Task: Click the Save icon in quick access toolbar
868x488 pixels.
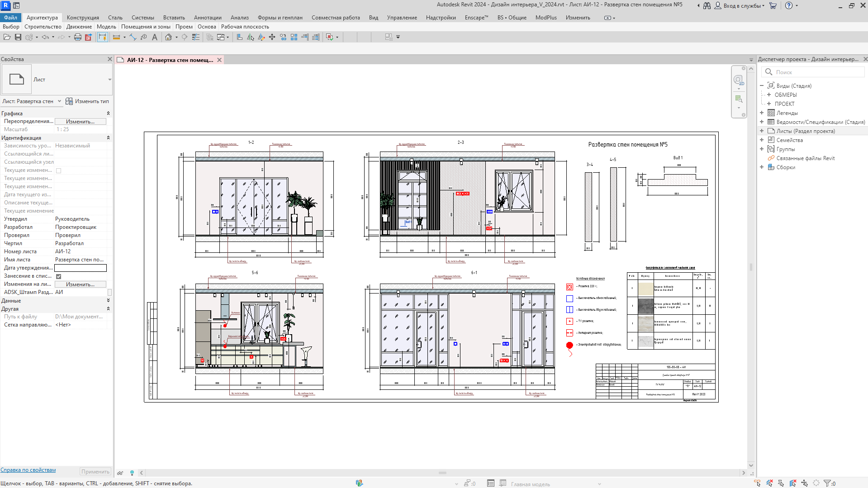Action: pos(18,37)
